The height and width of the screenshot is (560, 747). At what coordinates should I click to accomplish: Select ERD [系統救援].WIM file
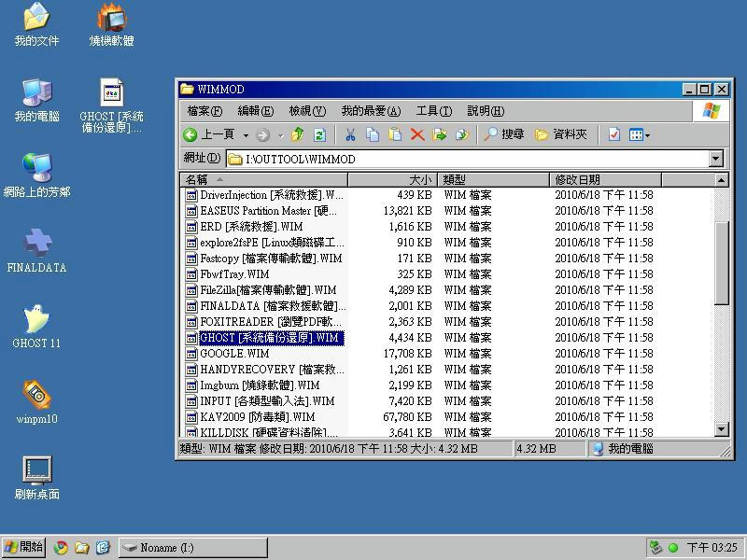(245, 227)
